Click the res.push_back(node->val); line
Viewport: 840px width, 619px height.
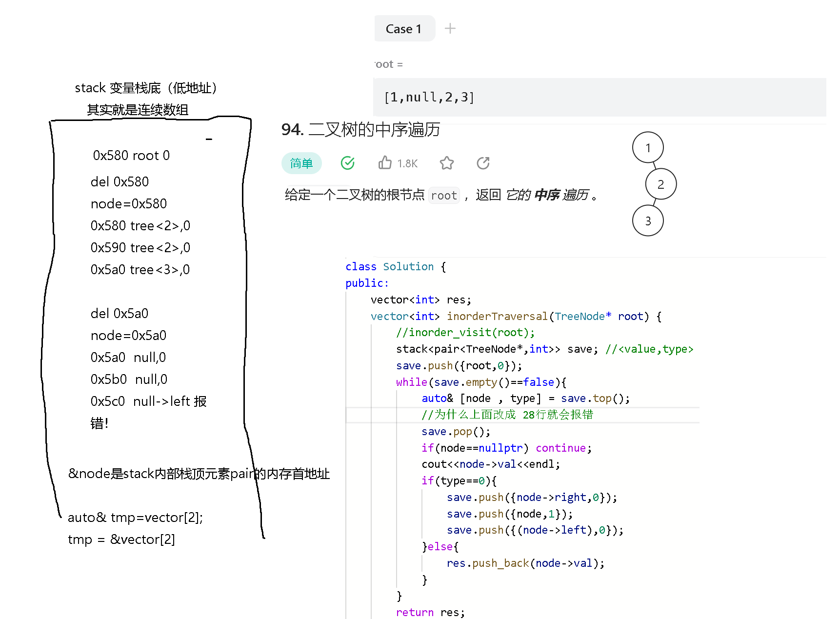tap(526, 563)
